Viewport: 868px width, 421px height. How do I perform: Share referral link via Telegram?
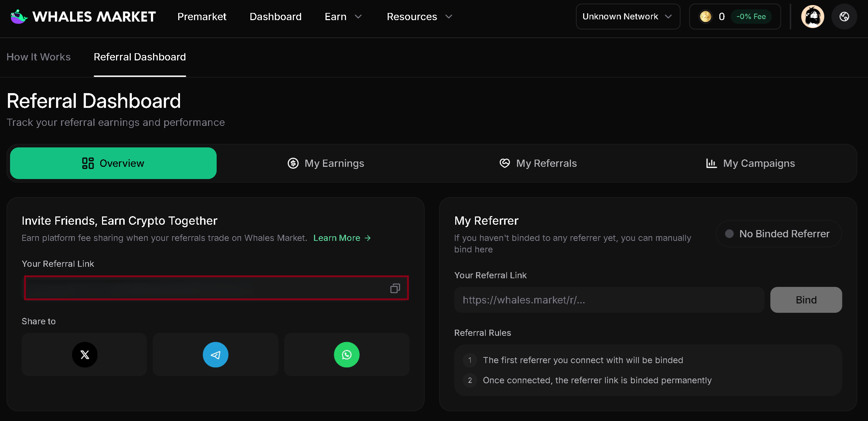pos(215,354)
